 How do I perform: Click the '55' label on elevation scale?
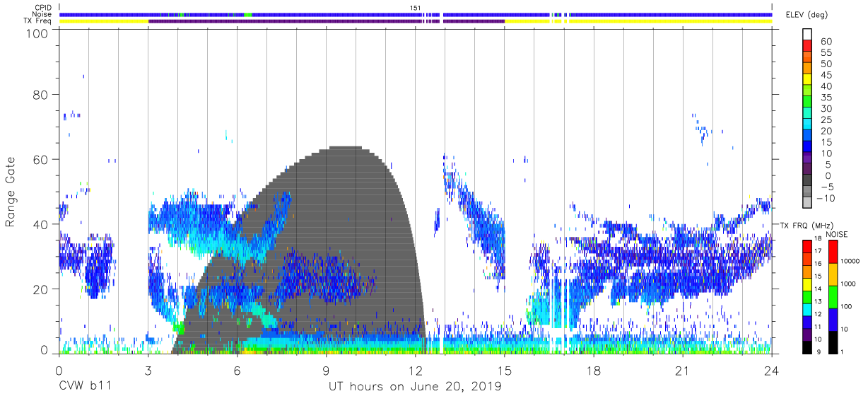coord(826,53)
